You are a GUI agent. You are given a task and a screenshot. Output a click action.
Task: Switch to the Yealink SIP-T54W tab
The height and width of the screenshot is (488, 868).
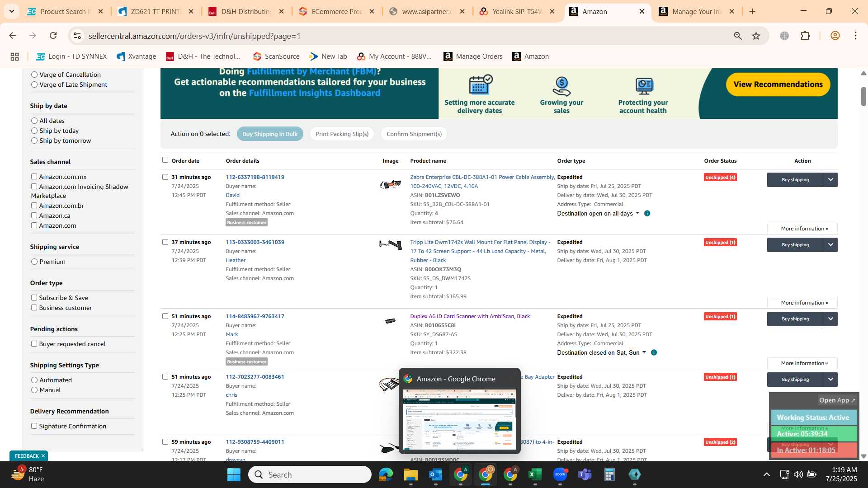pyautogui.click(x=517, y=12)
